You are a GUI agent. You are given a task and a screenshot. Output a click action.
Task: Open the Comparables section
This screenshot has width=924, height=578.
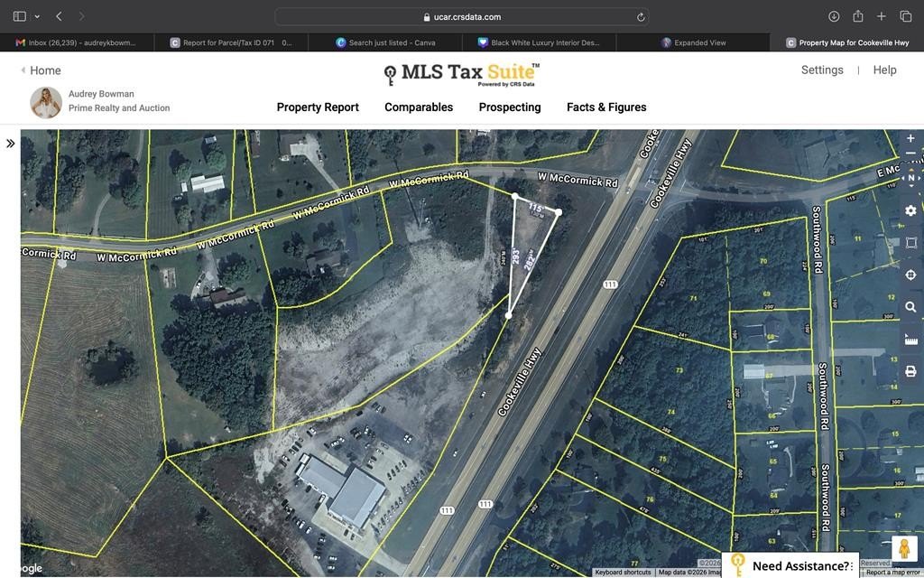[x=419, y=107]
